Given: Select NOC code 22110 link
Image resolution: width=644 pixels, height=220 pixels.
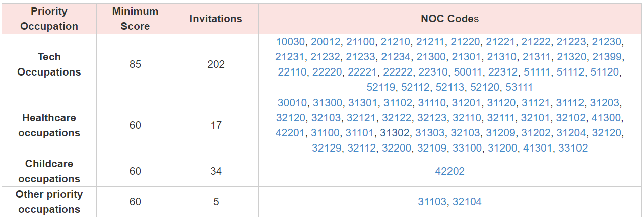Looking at the screenshot, I should (292, 72).
